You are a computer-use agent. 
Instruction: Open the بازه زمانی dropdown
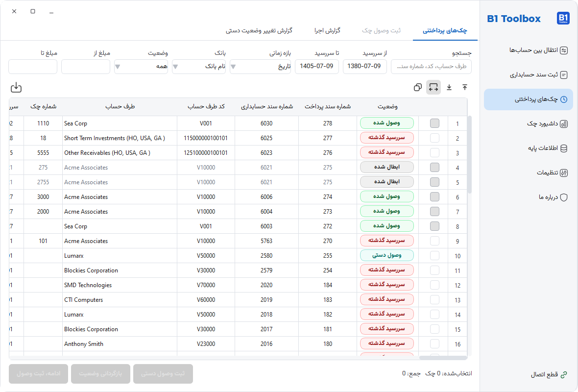(x=260, y=67)
